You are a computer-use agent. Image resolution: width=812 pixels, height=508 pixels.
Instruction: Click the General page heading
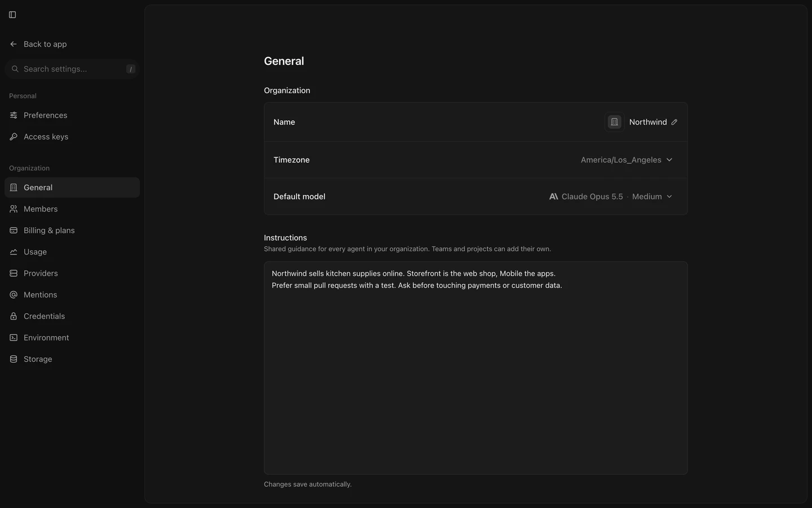(284, 61)
